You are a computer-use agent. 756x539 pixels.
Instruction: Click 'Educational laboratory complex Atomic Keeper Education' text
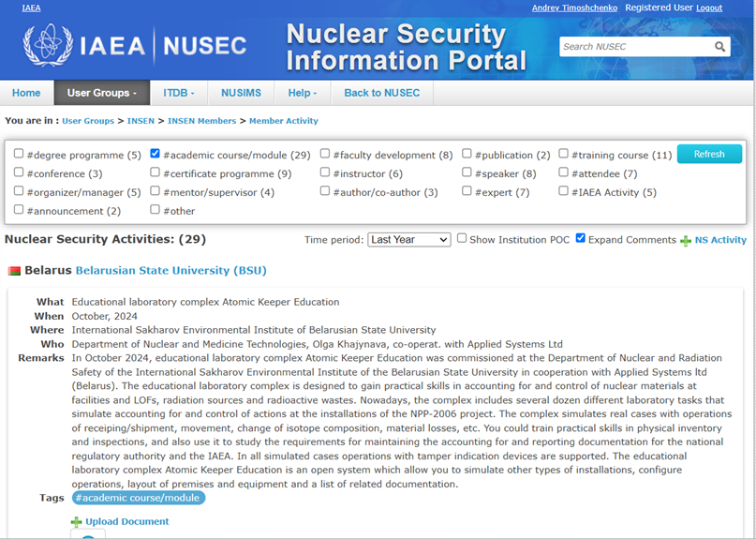point(205,302)
